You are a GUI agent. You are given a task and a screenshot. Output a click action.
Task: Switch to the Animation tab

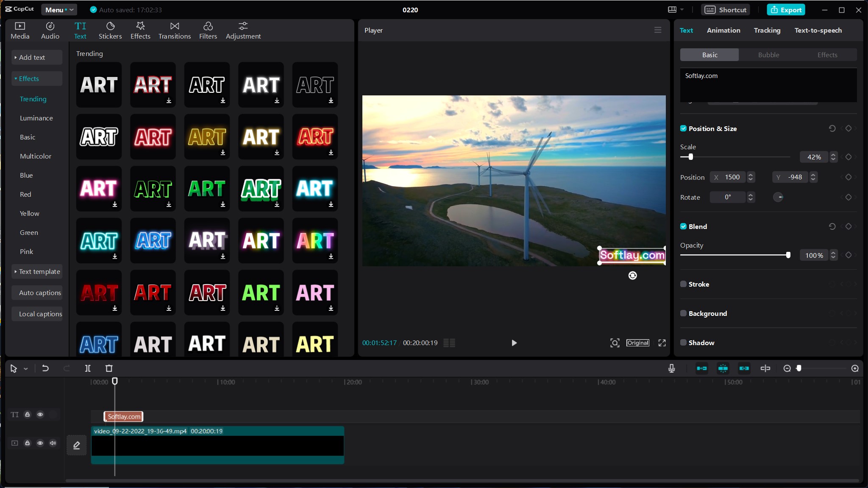pyautogui.click(x=723, y=30)
